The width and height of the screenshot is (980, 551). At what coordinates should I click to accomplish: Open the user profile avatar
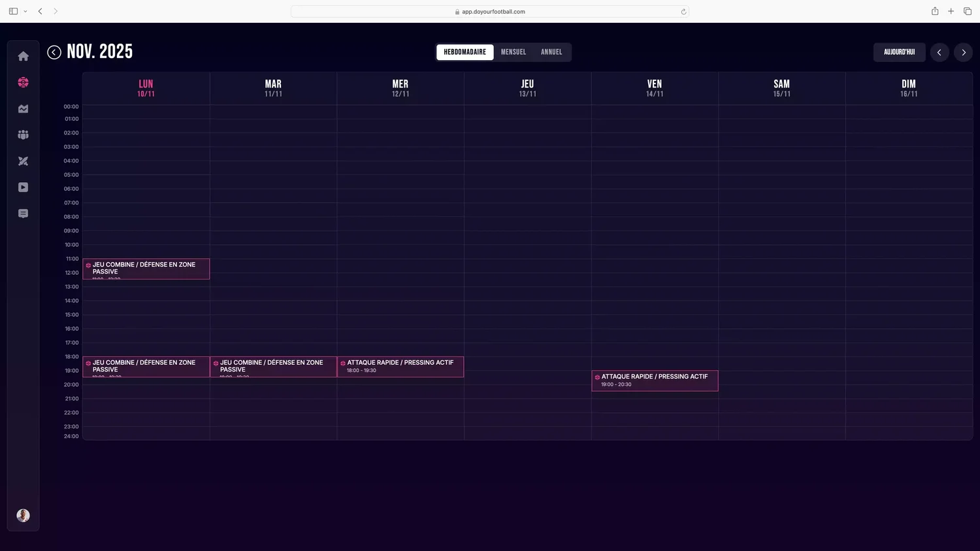click(23, 516)
